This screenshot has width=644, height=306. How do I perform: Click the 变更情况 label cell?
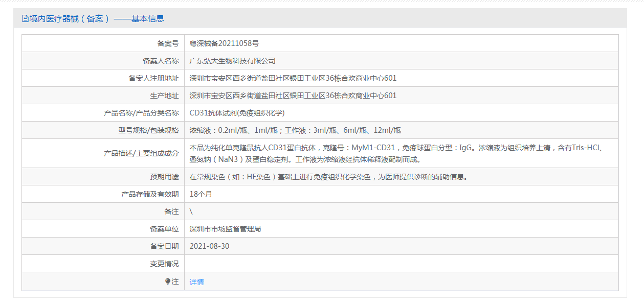(103, 264)
